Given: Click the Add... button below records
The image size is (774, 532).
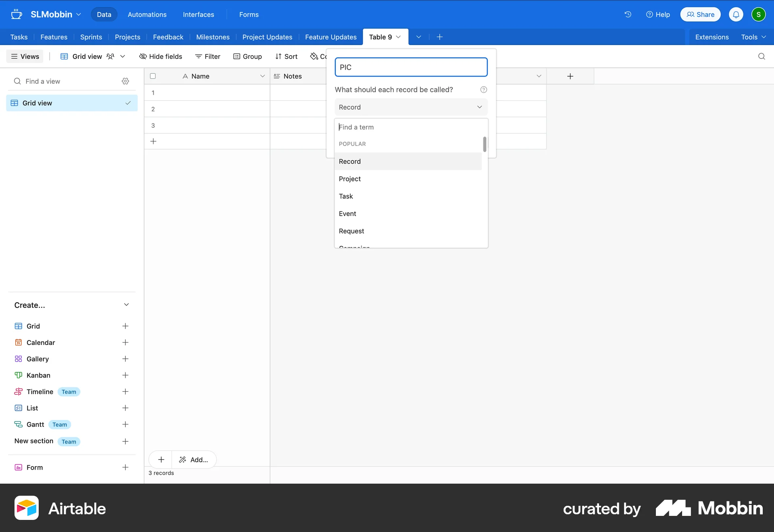Looking at the screenshot, I should click(x=194, y=459).
